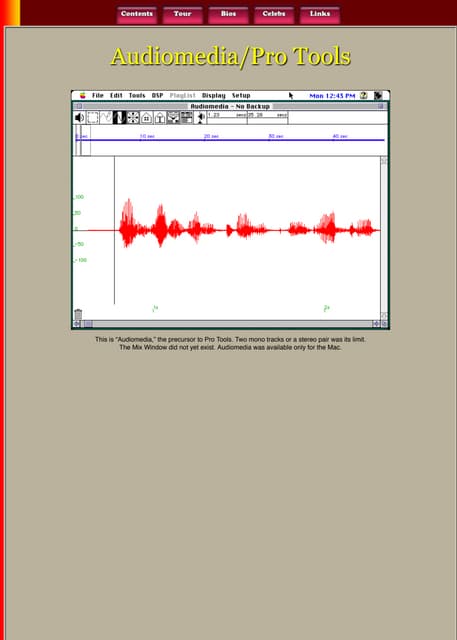
Task: Click the Mon 12:43 PM clock
Action: click(x=332, y=96)
